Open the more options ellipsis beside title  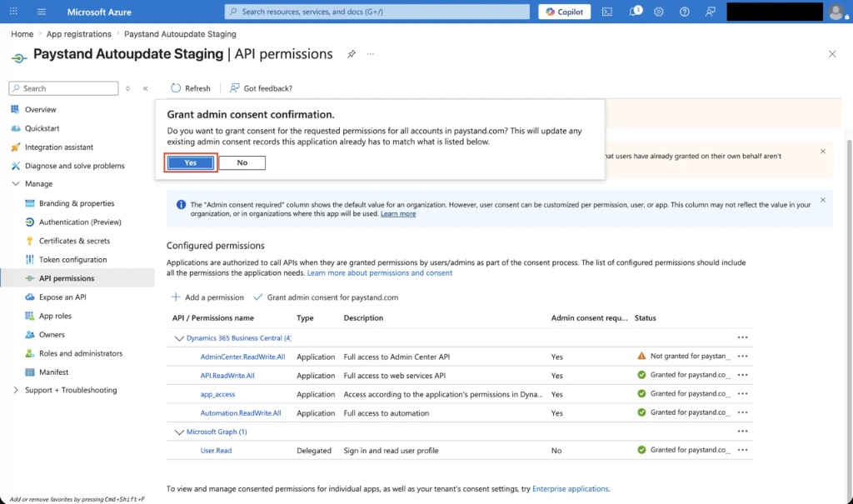coord(371,54)
